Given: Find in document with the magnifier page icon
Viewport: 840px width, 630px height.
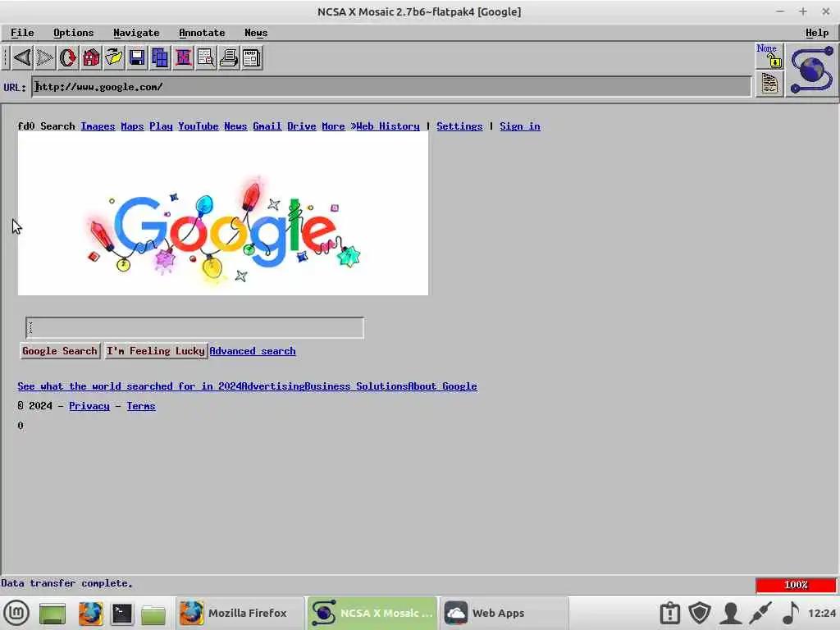Looking at the screenshot, I should click(x=206, y=57).
